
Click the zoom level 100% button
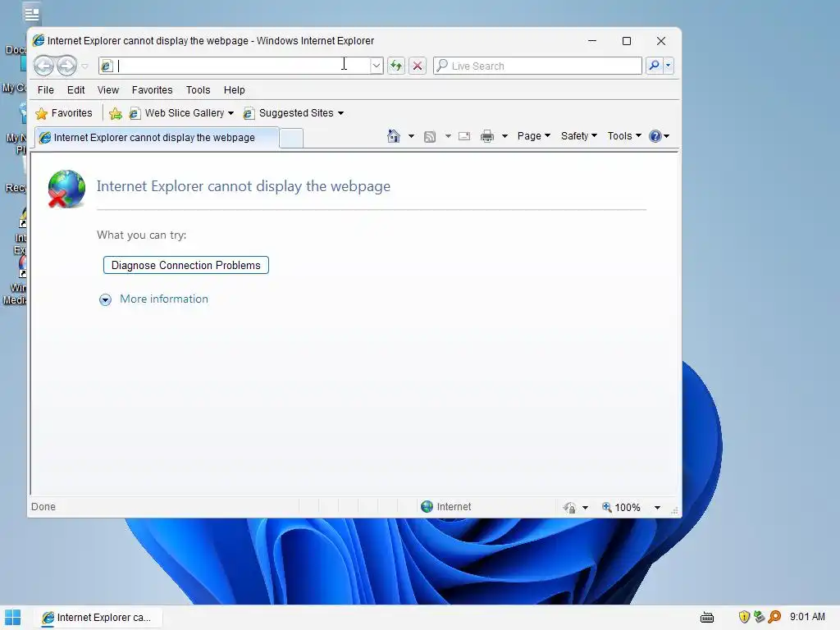(621, 507)
